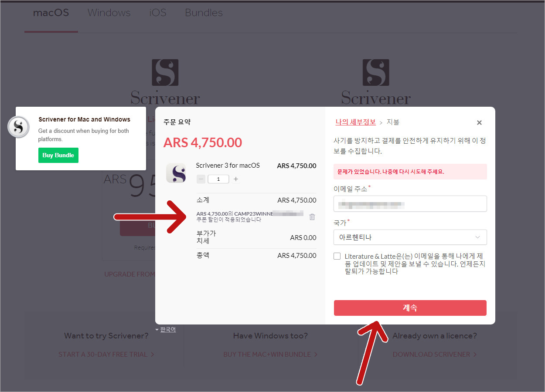Close the checkout dialog with X
545x392 pixels.
(479, 123)
